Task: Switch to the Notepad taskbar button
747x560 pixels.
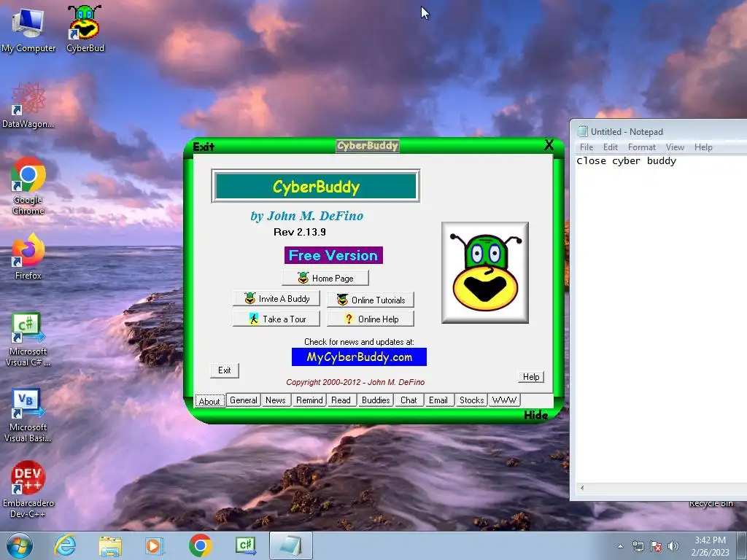Action: [x=290, y=545]
